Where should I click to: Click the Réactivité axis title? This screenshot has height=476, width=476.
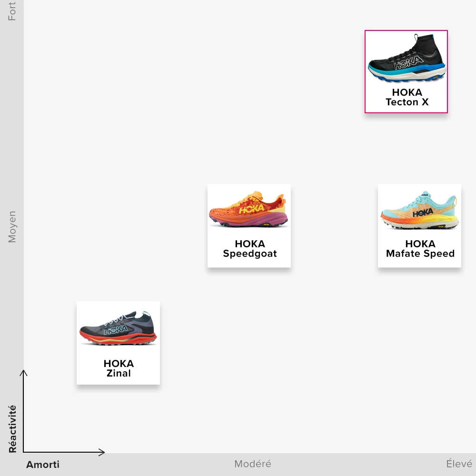(x=12, y=429)
